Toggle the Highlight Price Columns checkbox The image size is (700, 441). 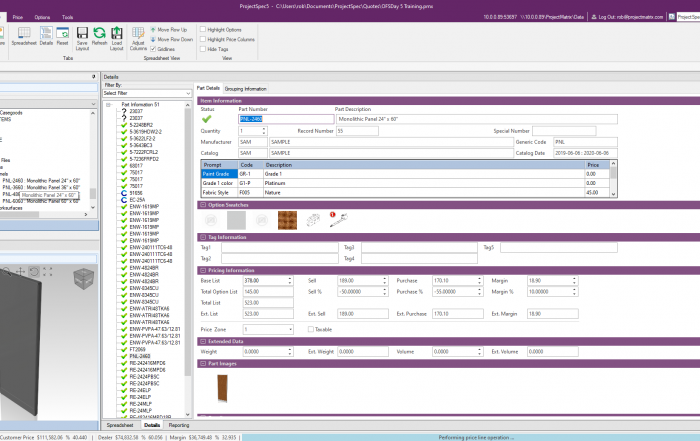(x=203, y=39)
